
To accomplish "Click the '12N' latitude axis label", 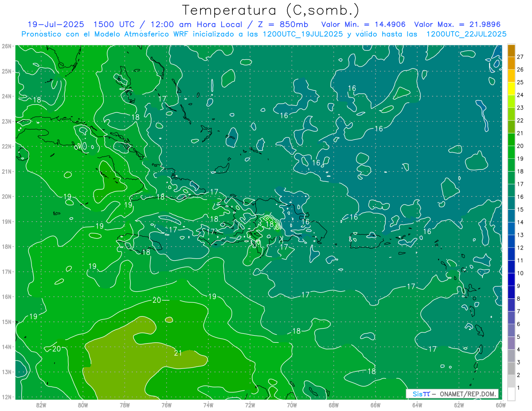I will click(6, 397).
